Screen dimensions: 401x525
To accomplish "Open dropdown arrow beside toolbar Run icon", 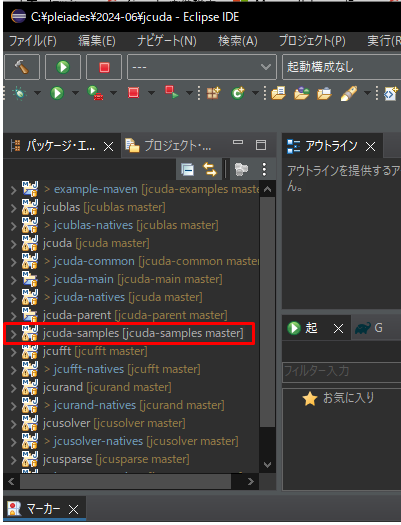I will pyautogui.click(x=75, y=93).
